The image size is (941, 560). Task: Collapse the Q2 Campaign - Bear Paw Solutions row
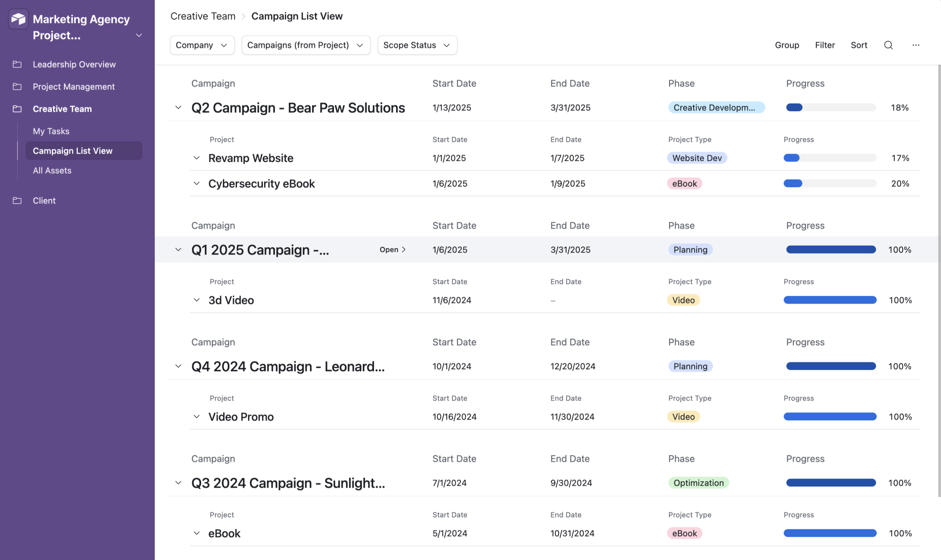coord(178,107)
